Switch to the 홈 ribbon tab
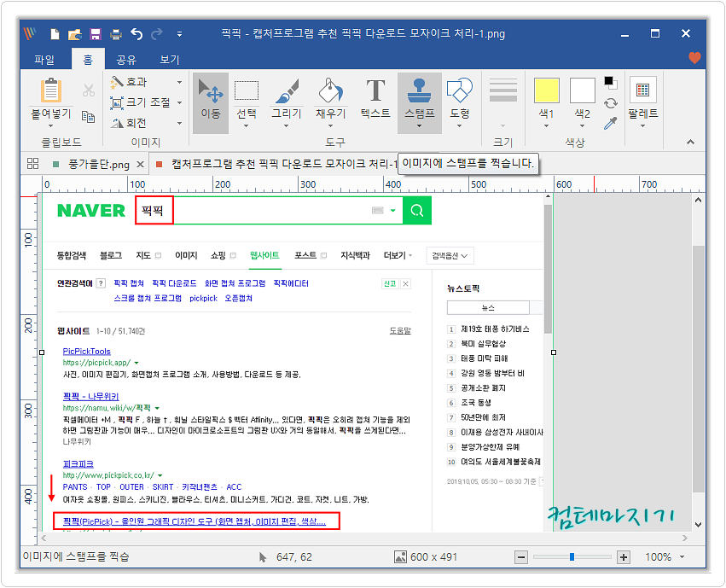 coord(88,59)
